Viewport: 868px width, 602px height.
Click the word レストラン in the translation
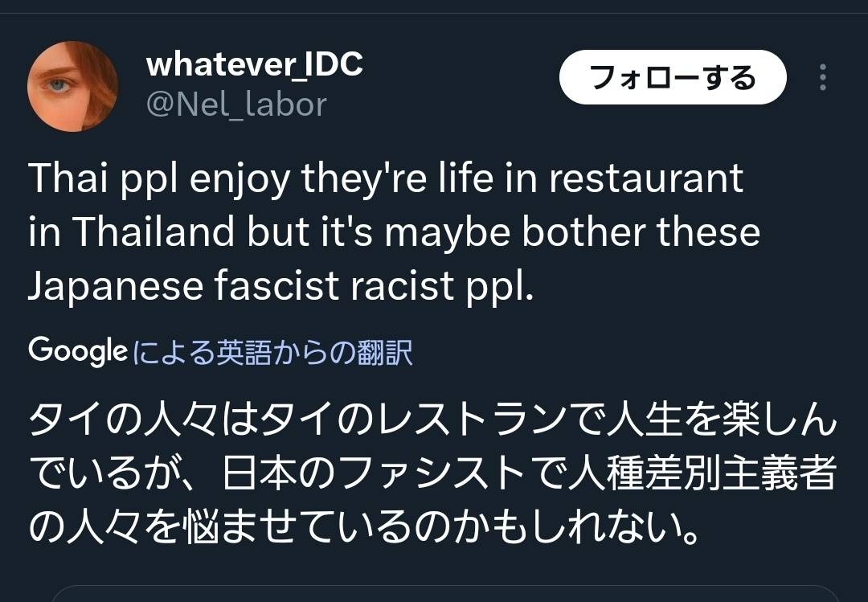(460, 424)
